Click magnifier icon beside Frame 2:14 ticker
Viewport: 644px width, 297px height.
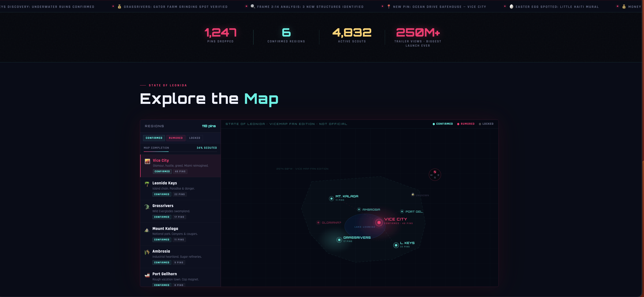(253, 7)
